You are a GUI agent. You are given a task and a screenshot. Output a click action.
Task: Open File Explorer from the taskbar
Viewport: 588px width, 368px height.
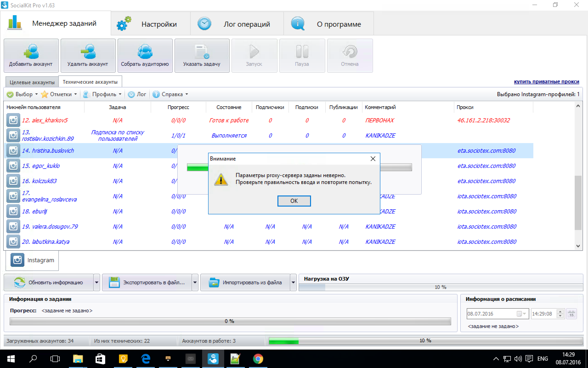click(x=78, y=359)
